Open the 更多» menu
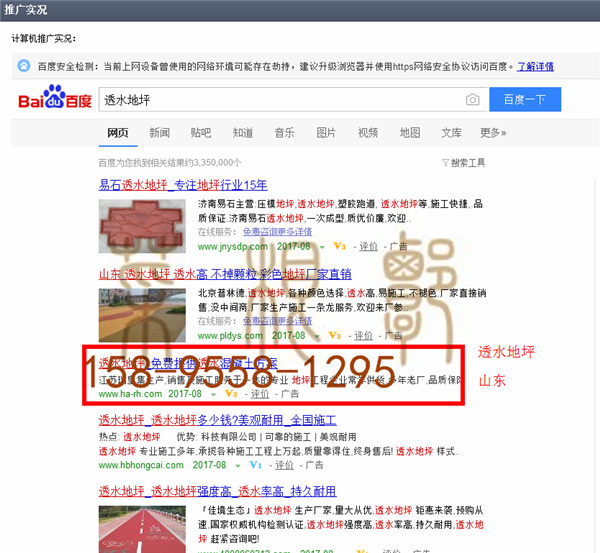The width and height of the screenshot is (600, 553). 493,133
